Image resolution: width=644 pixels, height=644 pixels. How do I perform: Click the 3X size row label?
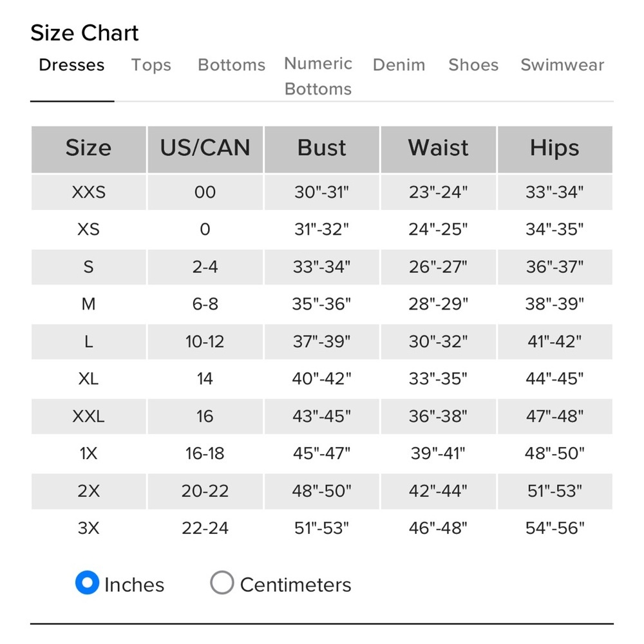[89, 528]
